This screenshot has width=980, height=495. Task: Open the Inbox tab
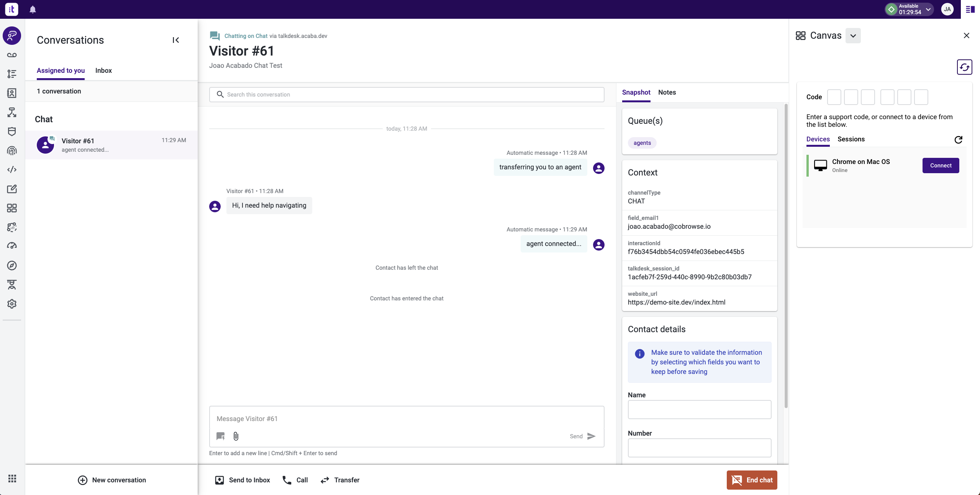[x=103, y=70]
